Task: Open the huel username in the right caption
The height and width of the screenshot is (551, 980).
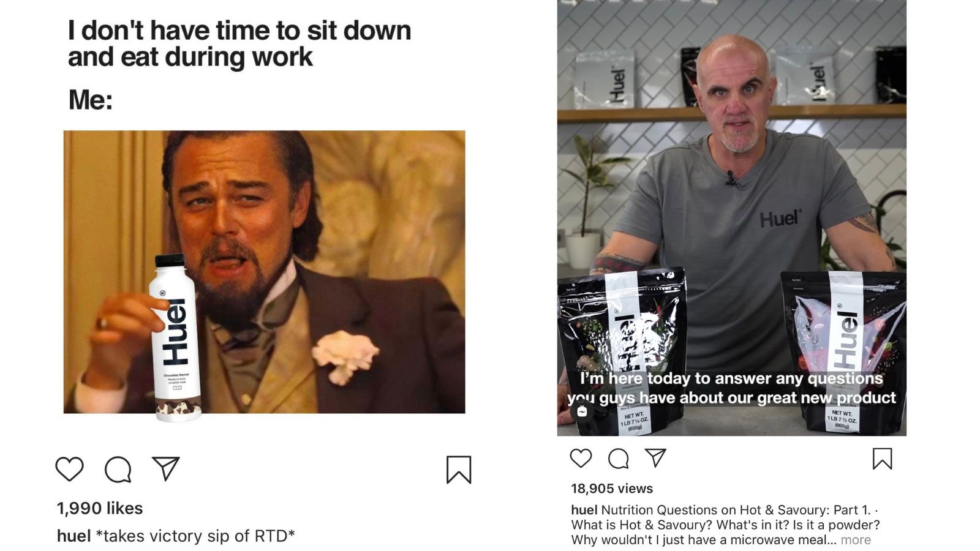Action: coord(584,510)
